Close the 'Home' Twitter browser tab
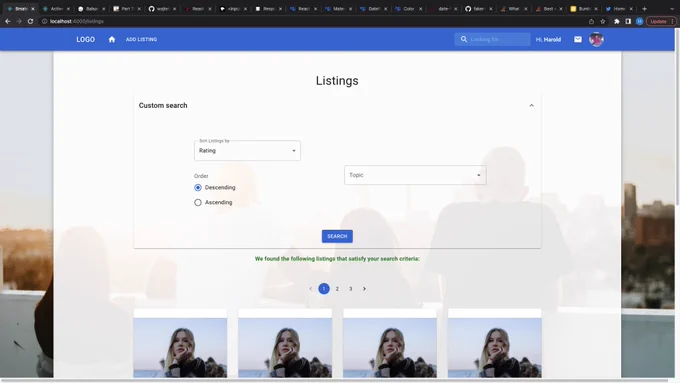 (631, 9)
